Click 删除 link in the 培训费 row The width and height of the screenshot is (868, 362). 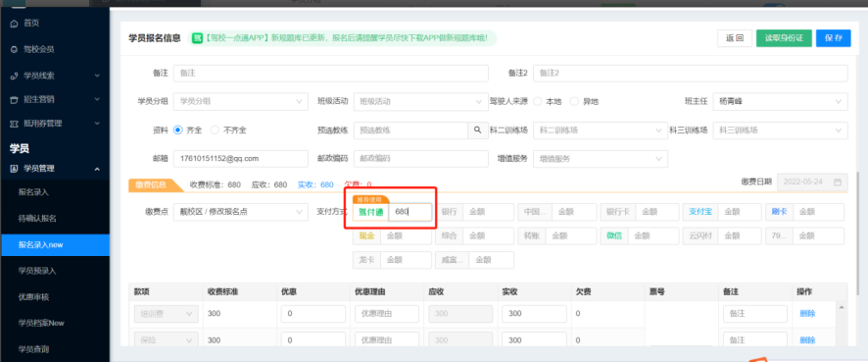pos(807,314)
